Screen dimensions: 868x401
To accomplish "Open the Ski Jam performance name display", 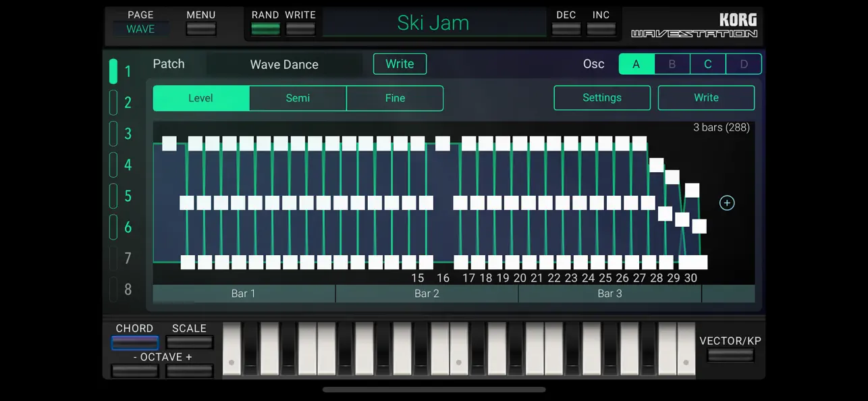I will 433,22.
